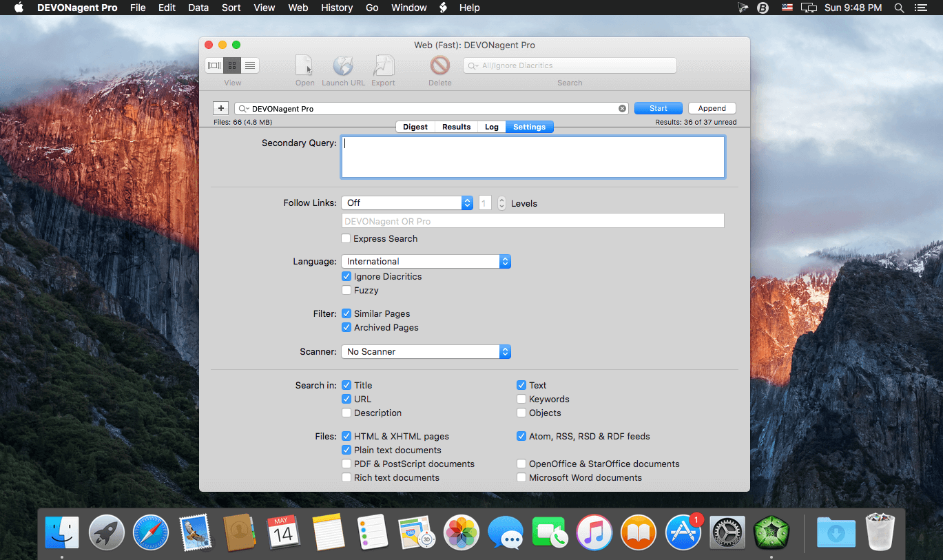This screenshot has height=560, width=943.
Task: Open the Sort menu
Action: pyautogui.click(x=231, y=8)
